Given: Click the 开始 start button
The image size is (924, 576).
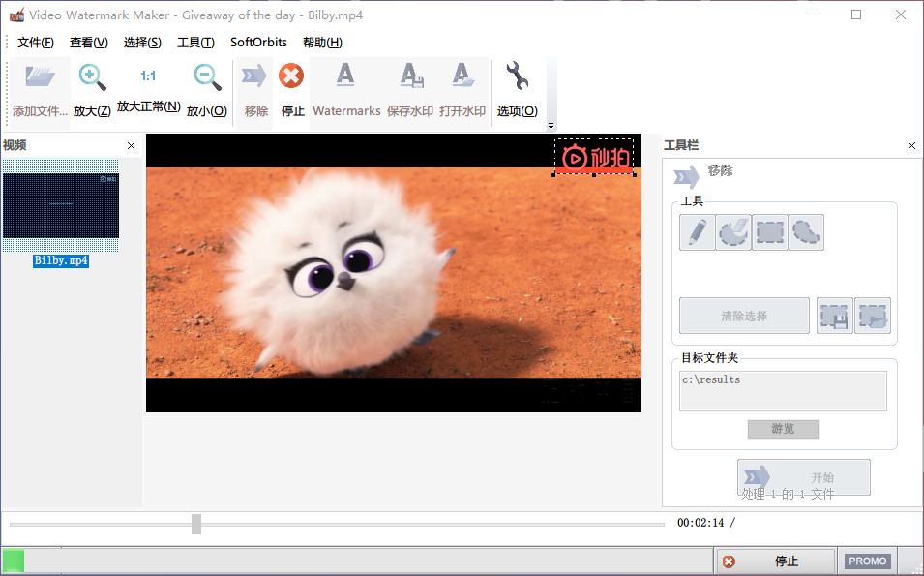Looking at the screenshot, I should tap(804, 477).
